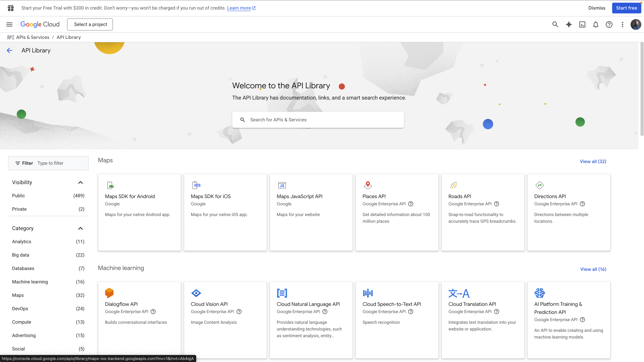Click the Places API pin icon
Viewport: 644px width, 362px height.
click(368, 185)
